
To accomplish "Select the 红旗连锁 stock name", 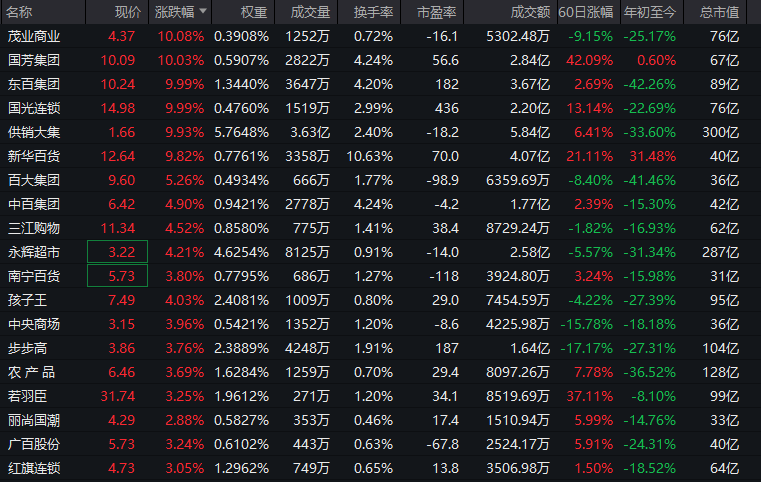I will [x=34, y=468].
